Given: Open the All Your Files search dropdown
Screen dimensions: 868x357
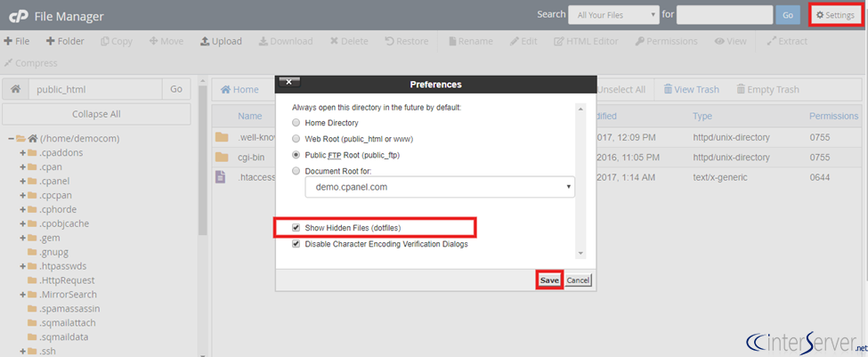Looking at the screenshot, I should [x=613, y=15].
